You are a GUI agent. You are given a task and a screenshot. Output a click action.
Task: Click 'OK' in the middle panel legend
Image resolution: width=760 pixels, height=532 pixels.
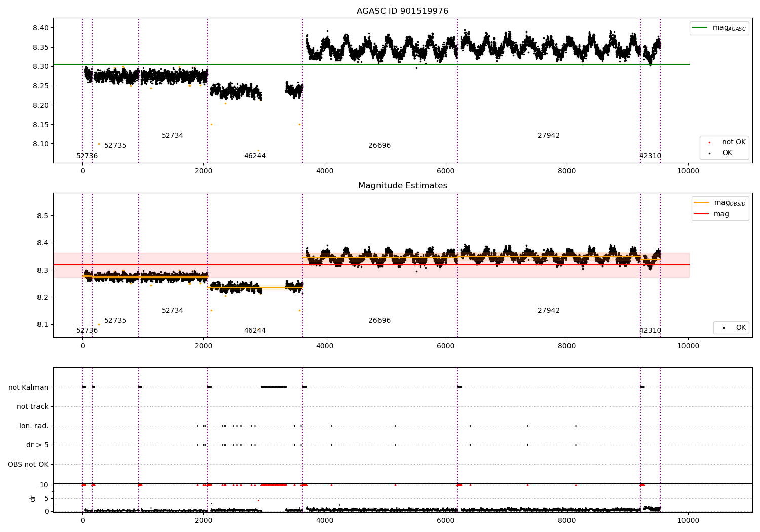(x=734, y=328)
